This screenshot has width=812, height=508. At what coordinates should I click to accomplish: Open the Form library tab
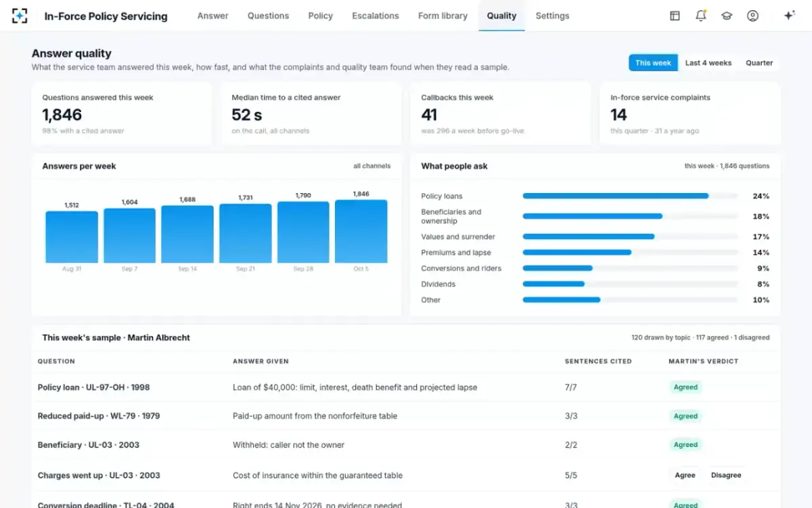tap(443, 16)
